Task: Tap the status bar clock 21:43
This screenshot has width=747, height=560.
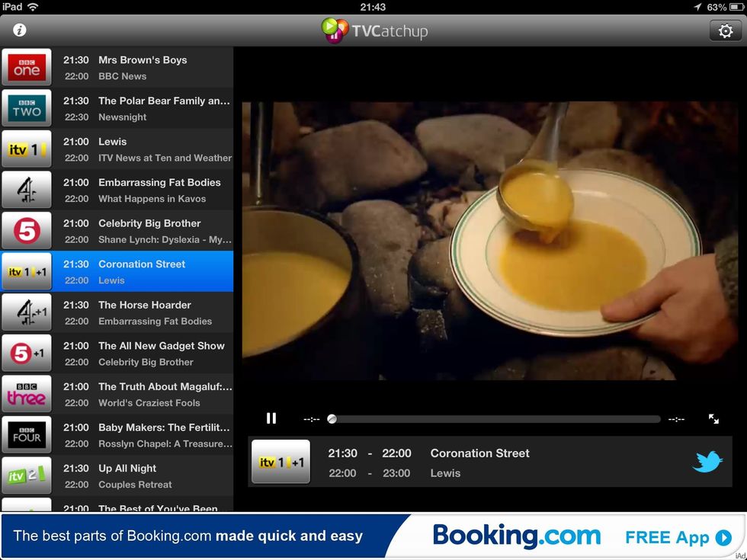Action: coord(373,7)
